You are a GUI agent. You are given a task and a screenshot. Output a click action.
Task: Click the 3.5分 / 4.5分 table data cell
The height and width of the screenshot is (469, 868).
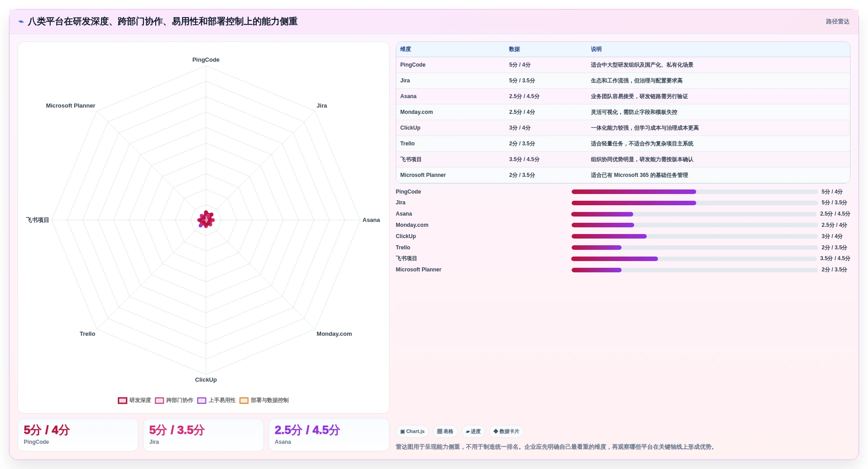pyautogui.click(x=524, y=159)
